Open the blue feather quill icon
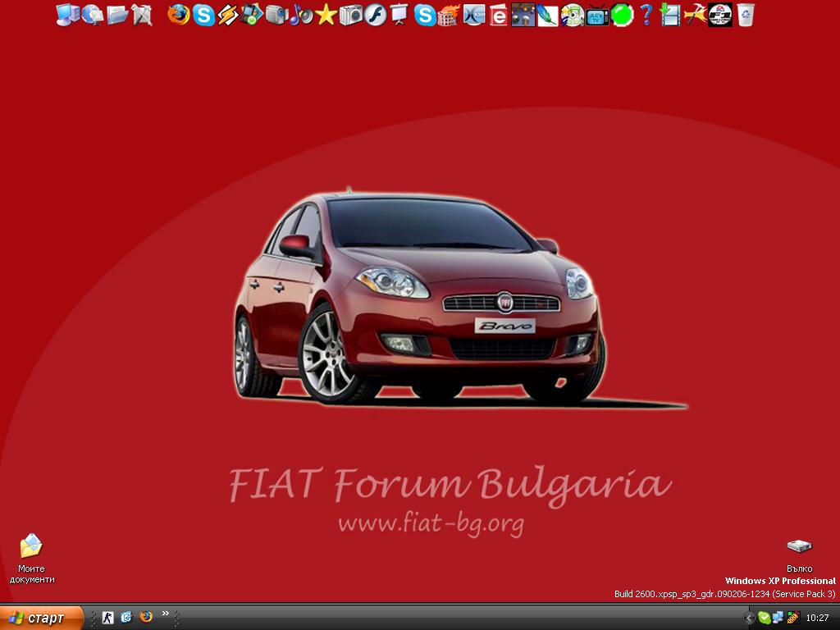Image resolution: width=840 pixels, height=630 pixels. coord(547,15)
